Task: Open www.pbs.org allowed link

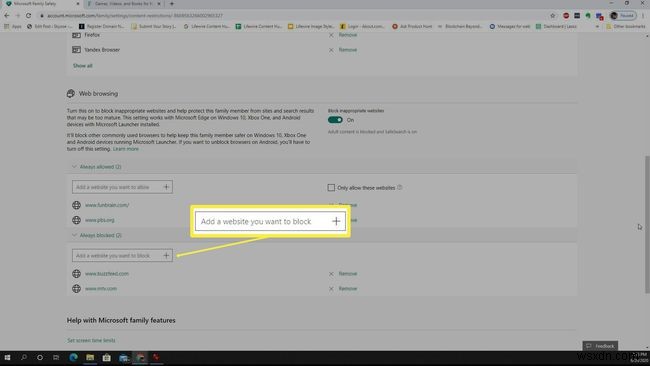Action: tap(99, 220)
